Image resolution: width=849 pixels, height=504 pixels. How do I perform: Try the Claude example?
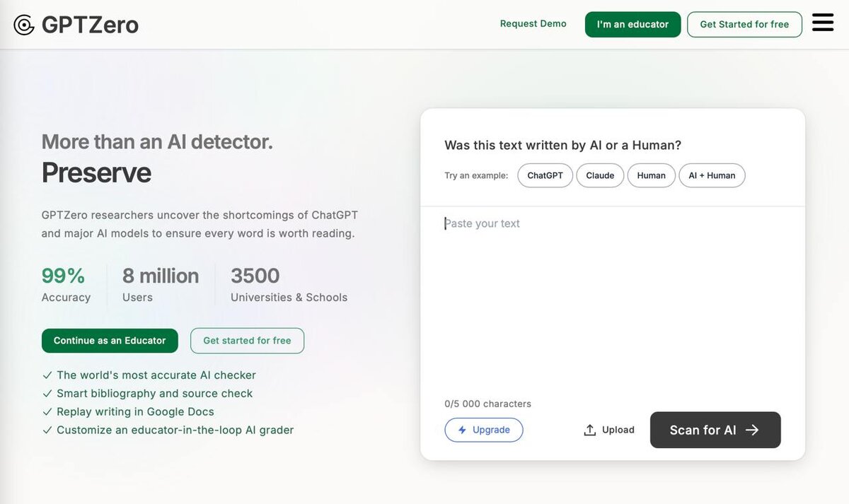(x=600, y=175)
